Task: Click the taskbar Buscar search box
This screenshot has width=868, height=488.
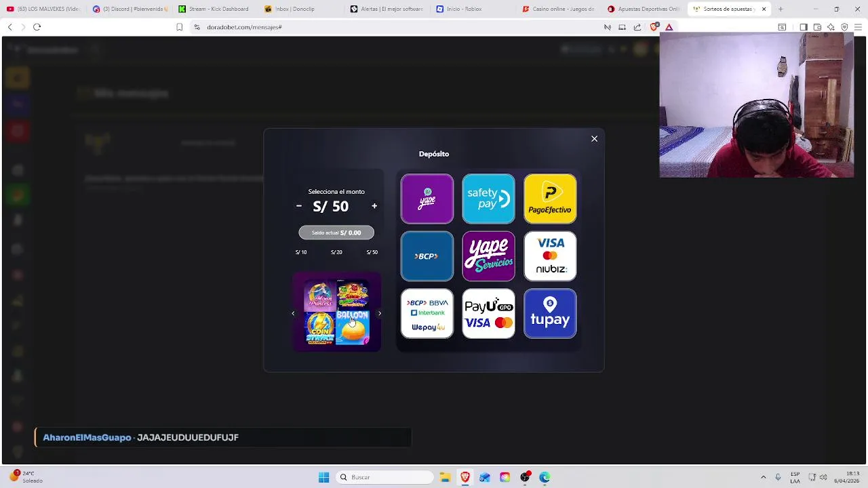Action: pos(385,477)
